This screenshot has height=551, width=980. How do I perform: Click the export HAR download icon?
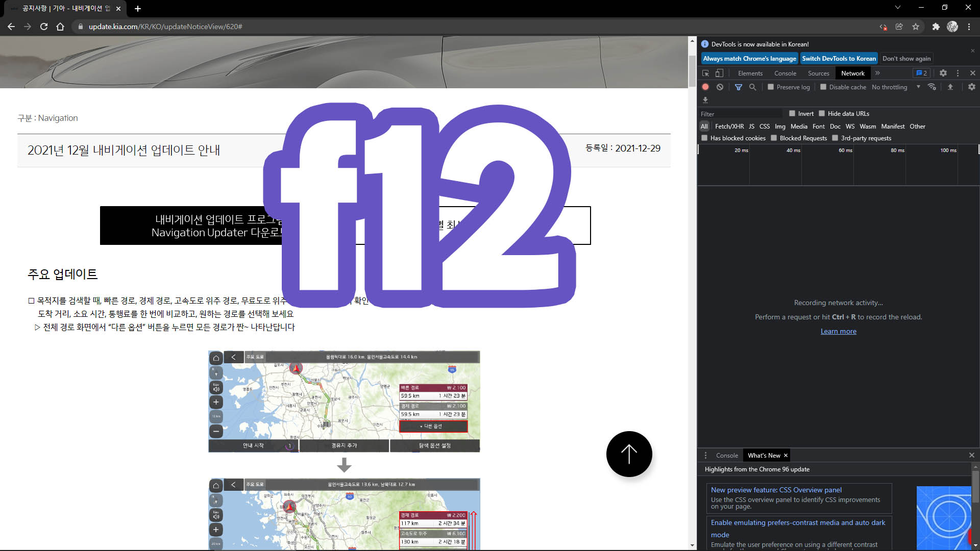tap(705, 100)
